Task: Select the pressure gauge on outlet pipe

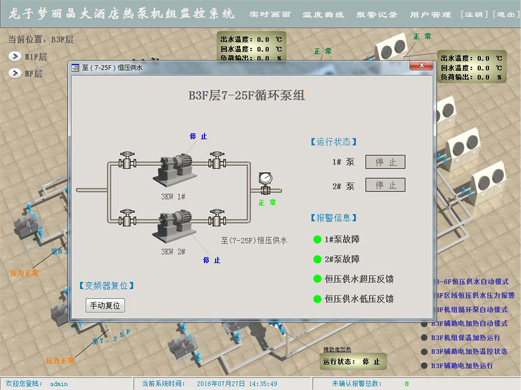Action: click(265, 183)
